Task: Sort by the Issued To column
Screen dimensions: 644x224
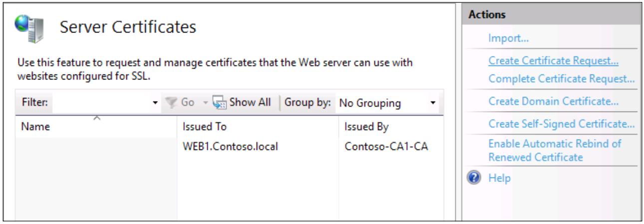Action: (x=258, y=127)
